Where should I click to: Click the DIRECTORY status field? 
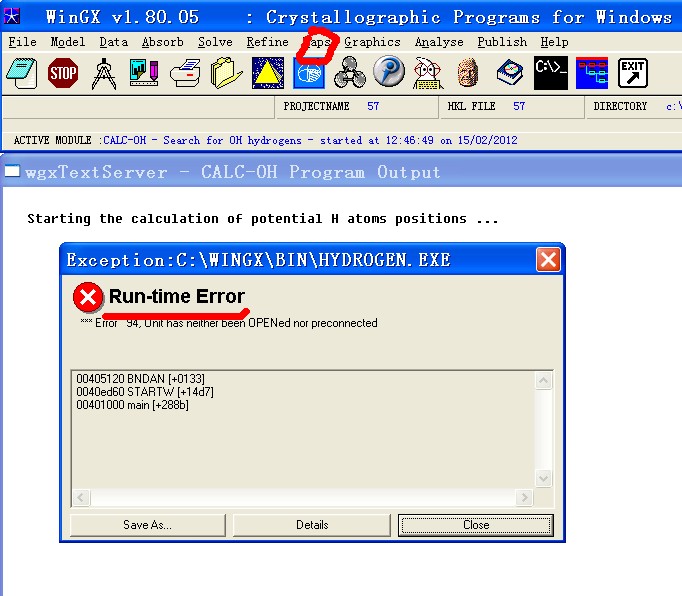click(634, 107)
